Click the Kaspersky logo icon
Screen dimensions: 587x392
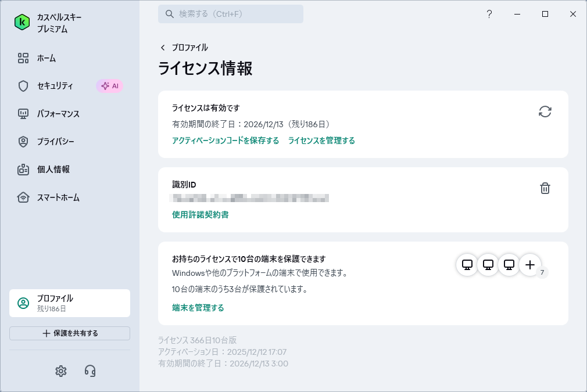point(22,23)
